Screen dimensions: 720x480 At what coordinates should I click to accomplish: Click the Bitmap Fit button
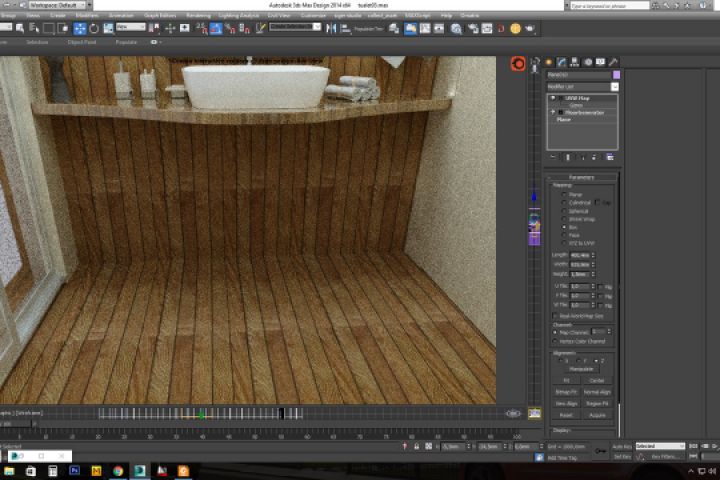(566, 391)
